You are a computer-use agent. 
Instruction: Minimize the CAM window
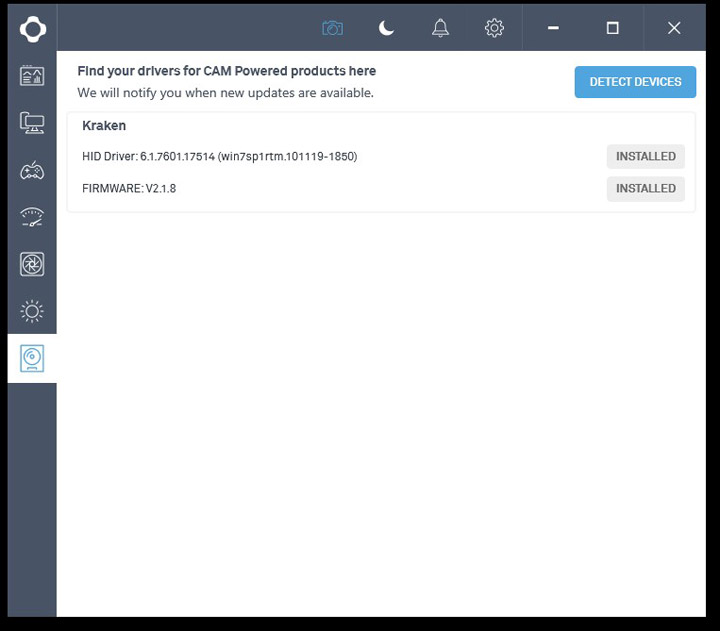pyautogui.click(x=553, y=28)
